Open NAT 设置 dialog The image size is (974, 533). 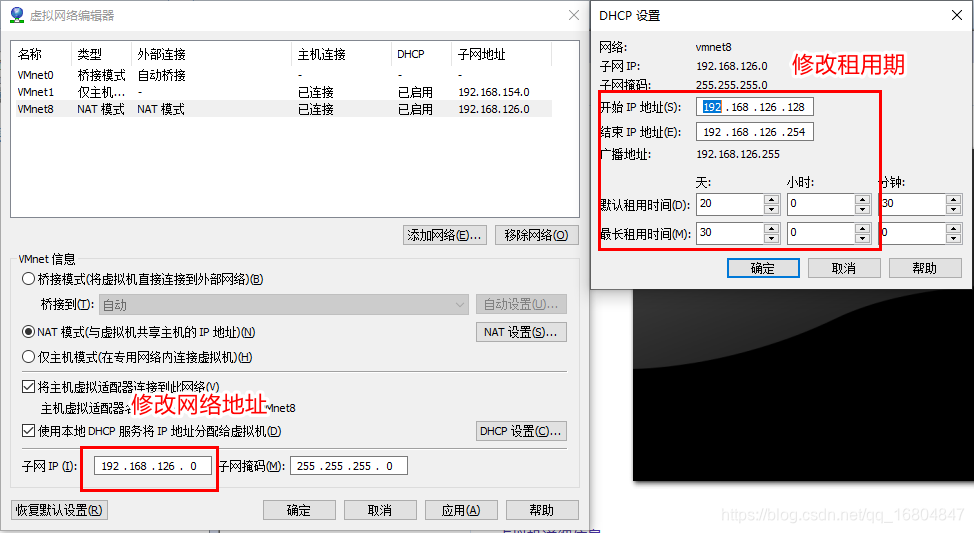(521, 332)
